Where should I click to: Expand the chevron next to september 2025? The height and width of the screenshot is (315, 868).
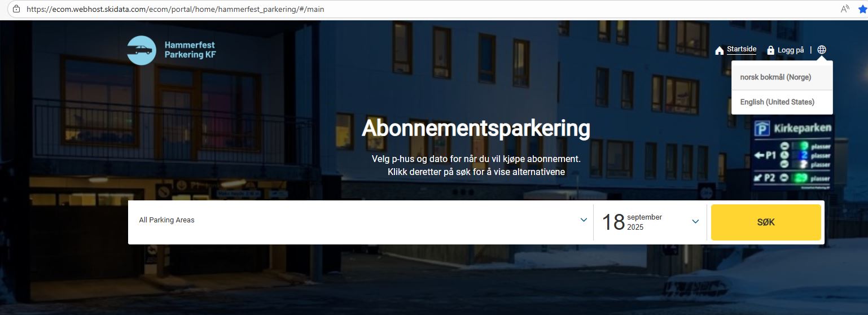pyautogui.click(x=695, y=222)
